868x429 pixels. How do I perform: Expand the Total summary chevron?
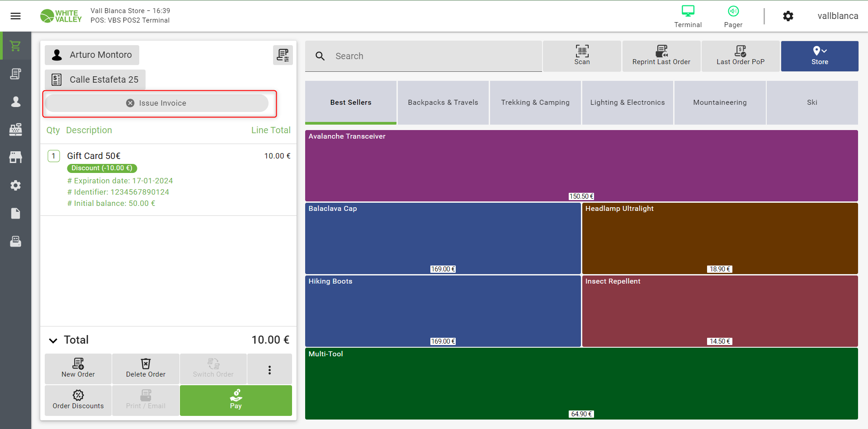point(53,340)
